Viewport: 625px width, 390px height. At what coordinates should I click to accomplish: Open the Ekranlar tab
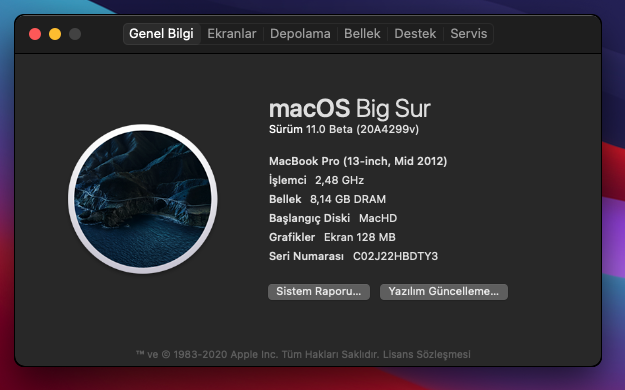click(232, 34)
